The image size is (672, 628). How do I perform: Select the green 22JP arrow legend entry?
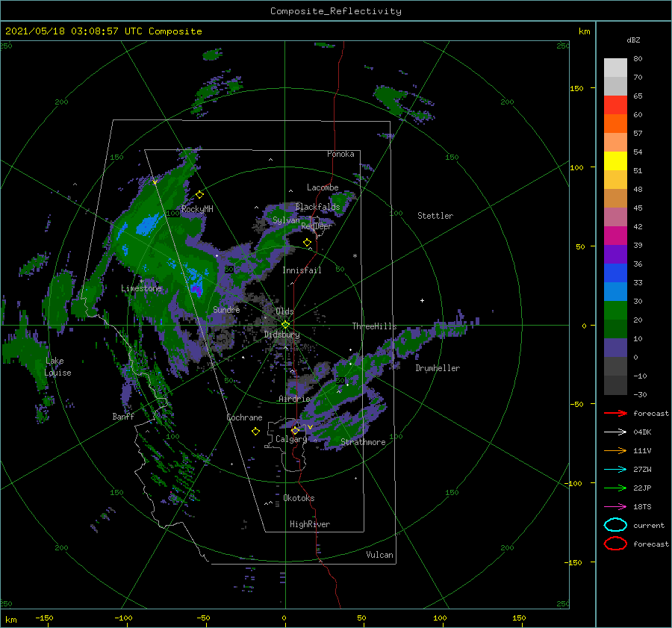615,488
